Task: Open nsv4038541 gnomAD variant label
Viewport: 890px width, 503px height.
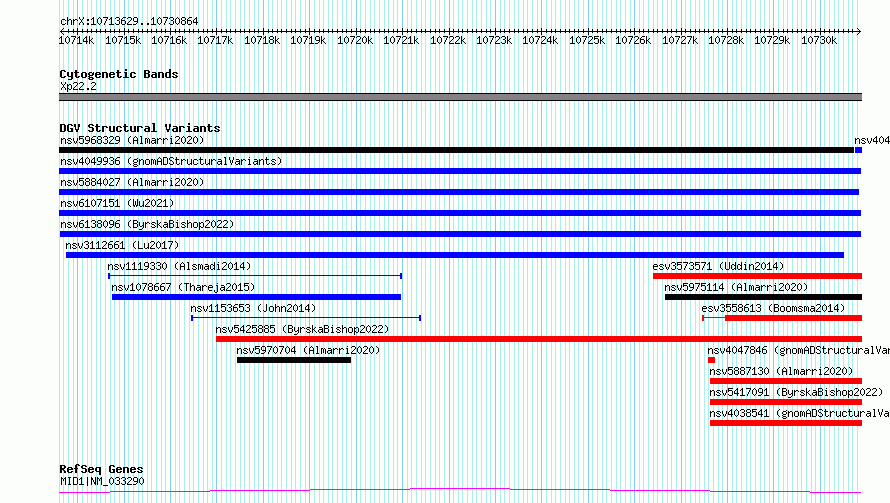Action: pyautogui.click(x=799, y=413)
